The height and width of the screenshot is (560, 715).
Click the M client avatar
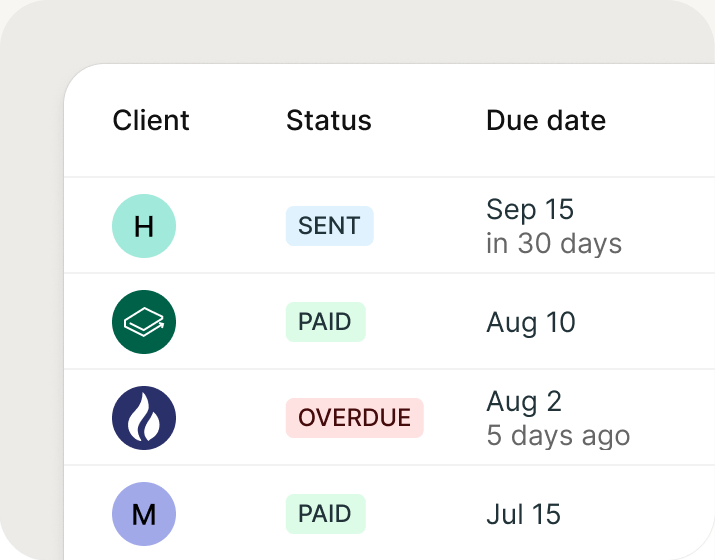coord(144,514)
